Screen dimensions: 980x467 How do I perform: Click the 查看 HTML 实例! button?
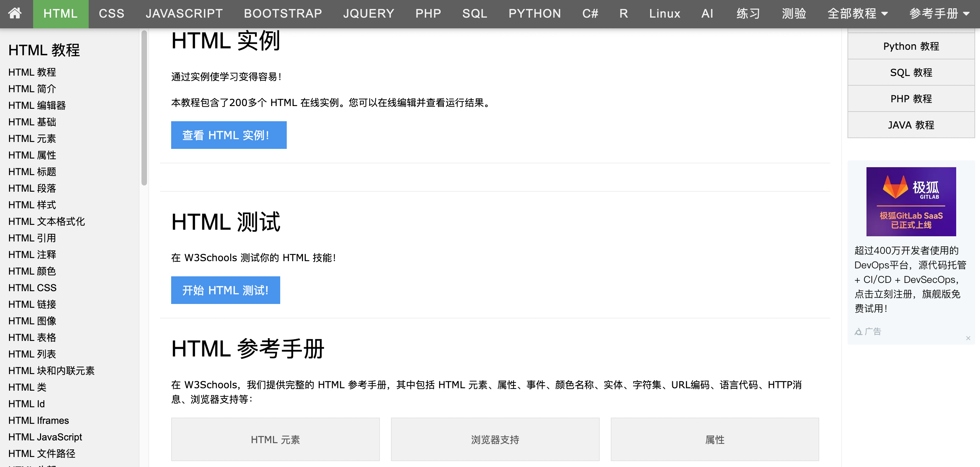229,135
